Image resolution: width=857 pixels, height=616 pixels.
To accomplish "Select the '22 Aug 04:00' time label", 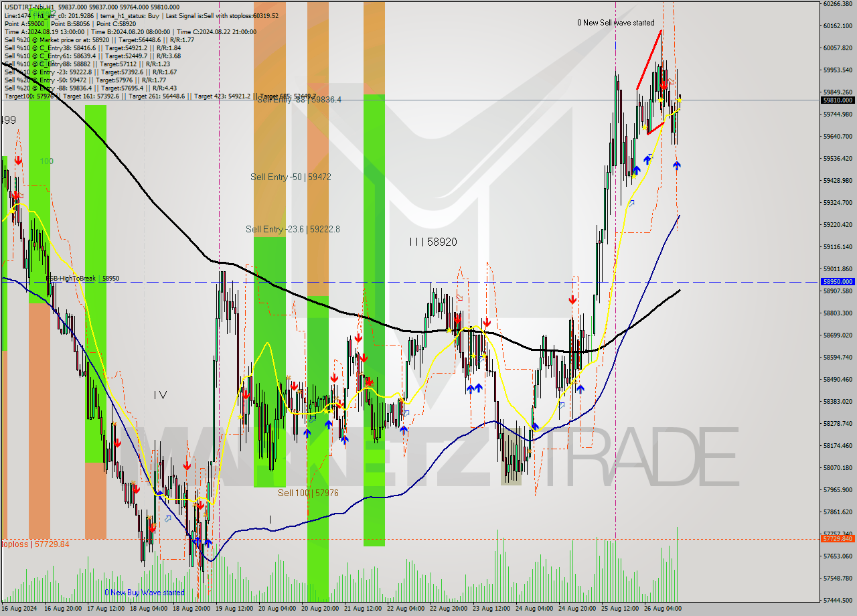I will tap(406, 609).
